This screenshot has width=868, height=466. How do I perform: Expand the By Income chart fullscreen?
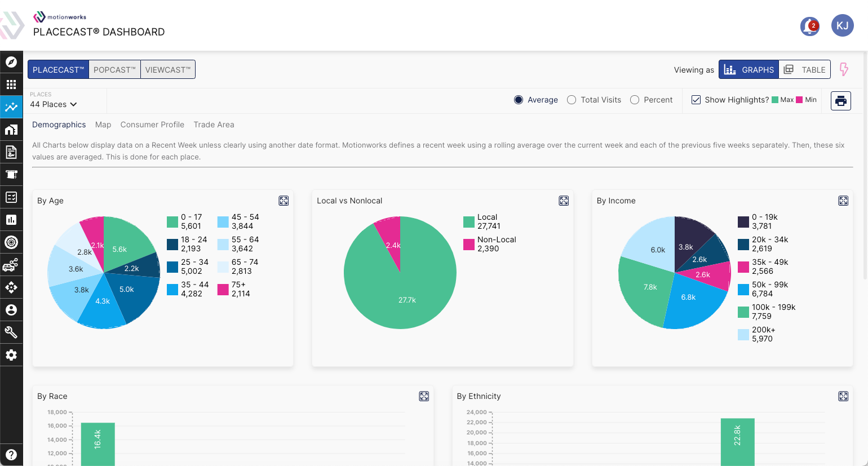[843, 201]
